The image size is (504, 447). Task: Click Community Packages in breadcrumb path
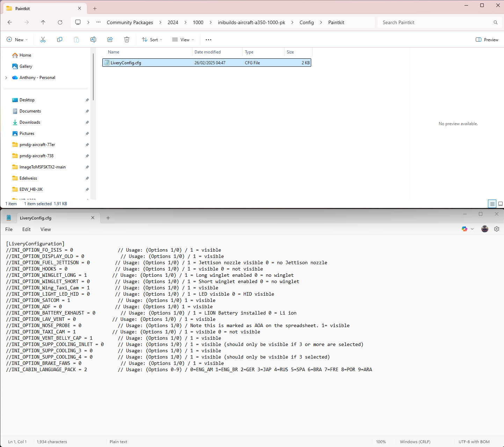pyautogui.click(x=130, y=22)
